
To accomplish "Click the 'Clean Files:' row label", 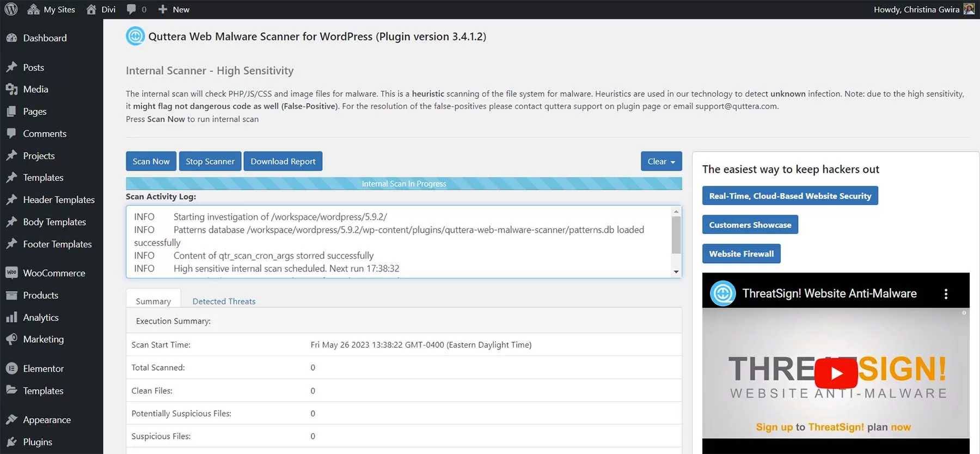I will [152, 390].
